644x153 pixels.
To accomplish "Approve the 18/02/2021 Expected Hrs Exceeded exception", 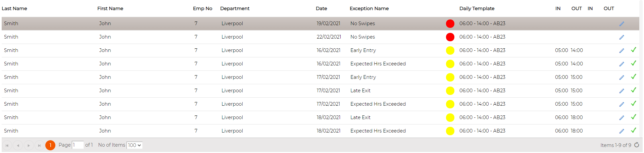I will click(x=633, y=131).
